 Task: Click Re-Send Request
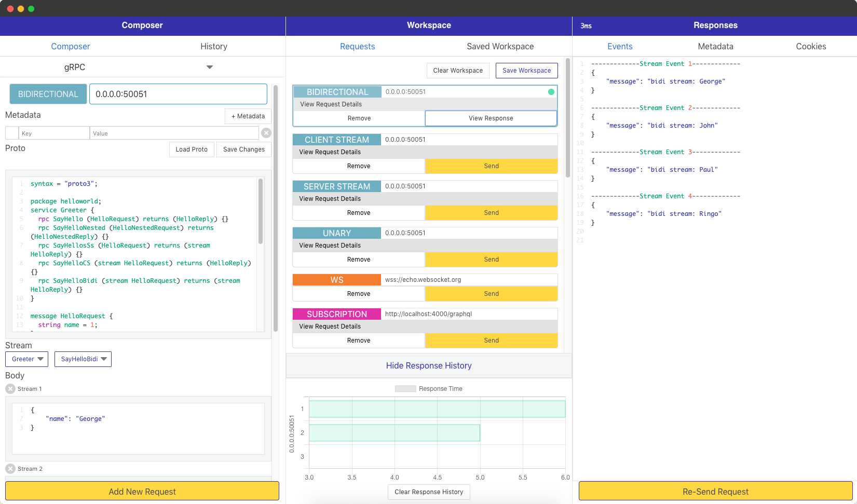coord(715,491)
